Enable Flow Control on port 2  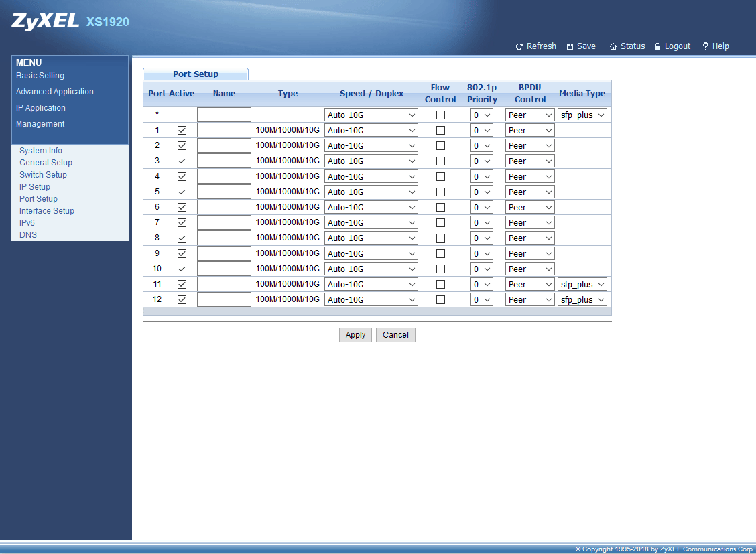tap(440, 146)
